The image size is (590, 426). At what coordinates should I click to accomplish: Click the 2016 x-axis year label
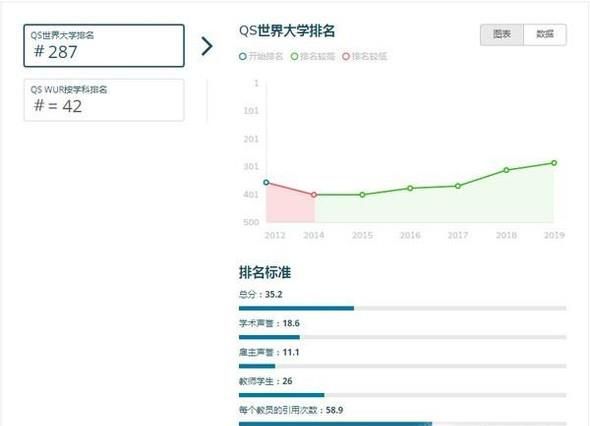click(x=410, y=235)
